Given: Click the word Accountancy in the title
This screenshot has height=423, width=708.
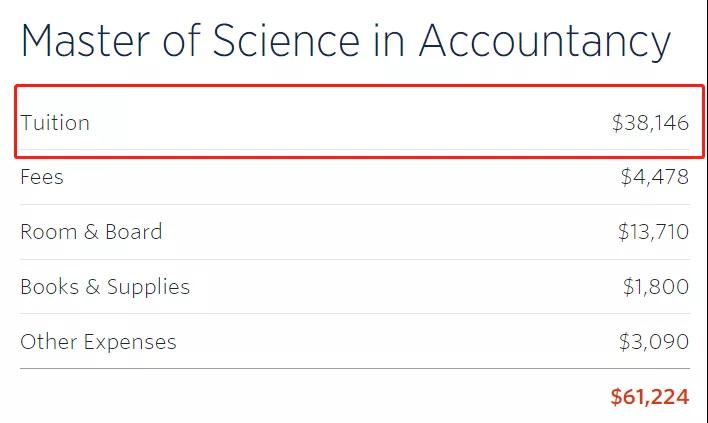Looking at the screenshot, I should (x=545, y=42).
